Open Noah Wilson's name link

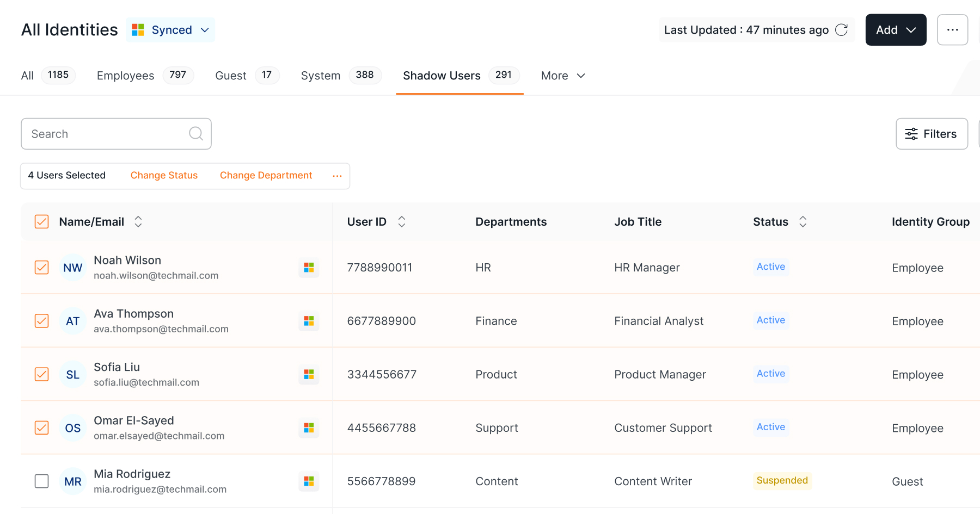coord(127,260)
